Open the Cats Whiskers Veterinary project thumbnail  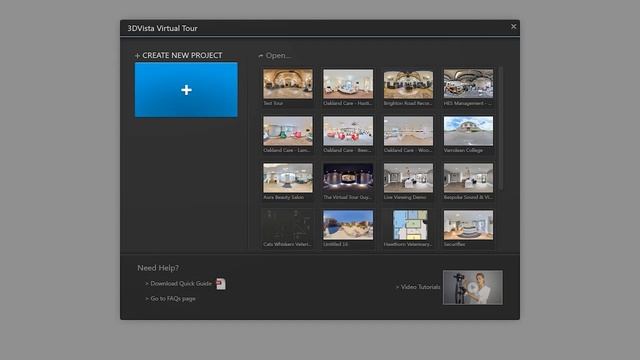(x=288, y=225)
